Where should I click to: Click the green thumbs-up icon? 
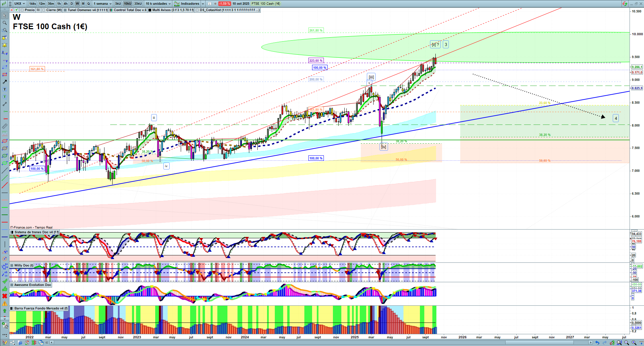tap(5, 289)
